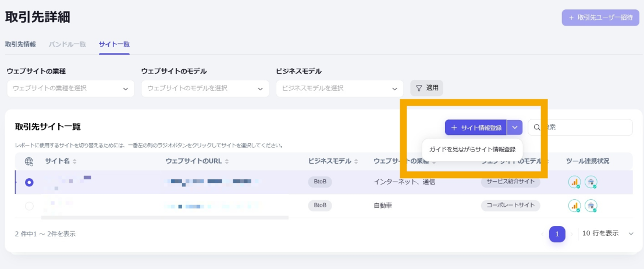This screenshot has width=644, height=269.
Task: Click Google Analytics icon for the 自動車 row
Action: [575, 206]
